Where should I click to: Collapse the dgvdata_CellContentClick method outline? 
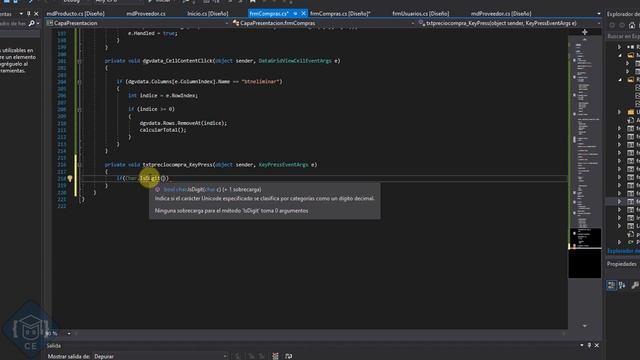(x=79, y=61)
